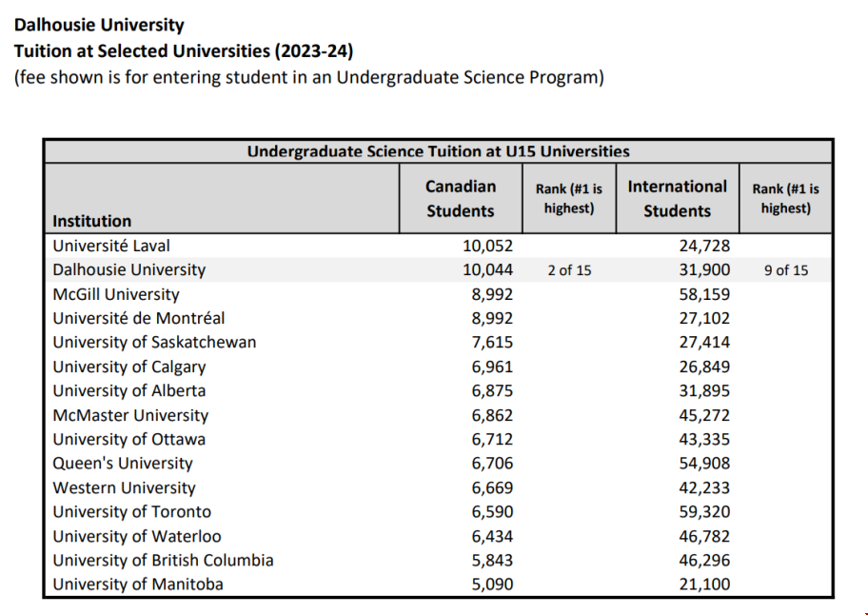868x615 pixels.
Task: Click the '2 of 15' rank cell
Action: pyautogui.click(x=569, y=270)
